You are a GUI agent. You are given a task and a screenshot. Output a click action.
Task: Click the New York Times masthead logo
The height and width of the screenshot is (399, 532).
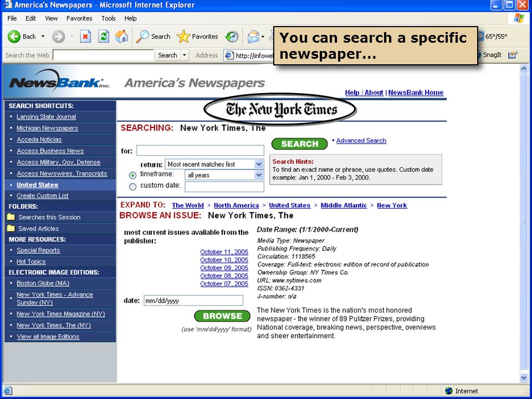280,109
